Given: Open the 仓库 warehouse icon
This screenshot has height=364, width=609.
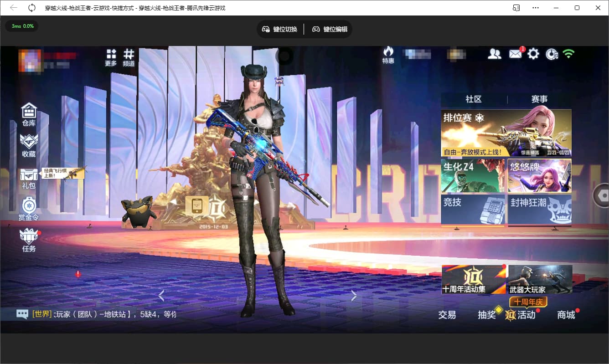Looking at the screenshot, I should 29,114.
